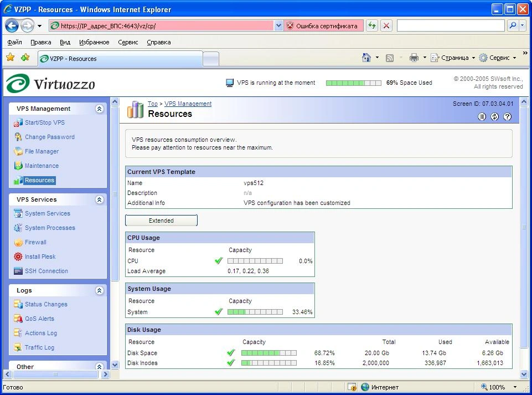Open the Сервис menu in menu bar

128,42
